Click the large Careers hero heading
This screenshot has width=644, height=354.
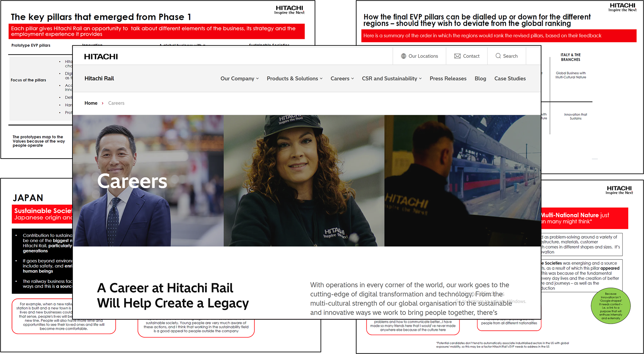tap(132, 181)
